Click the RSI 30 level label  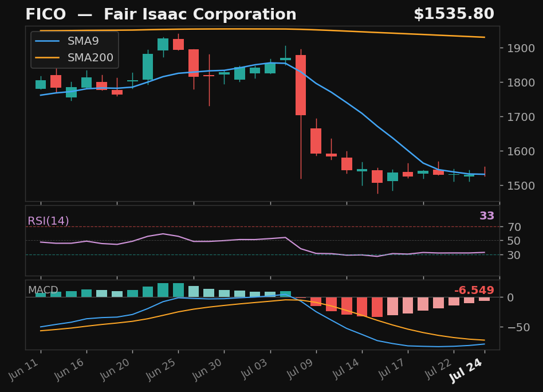[x=514, y=255]
